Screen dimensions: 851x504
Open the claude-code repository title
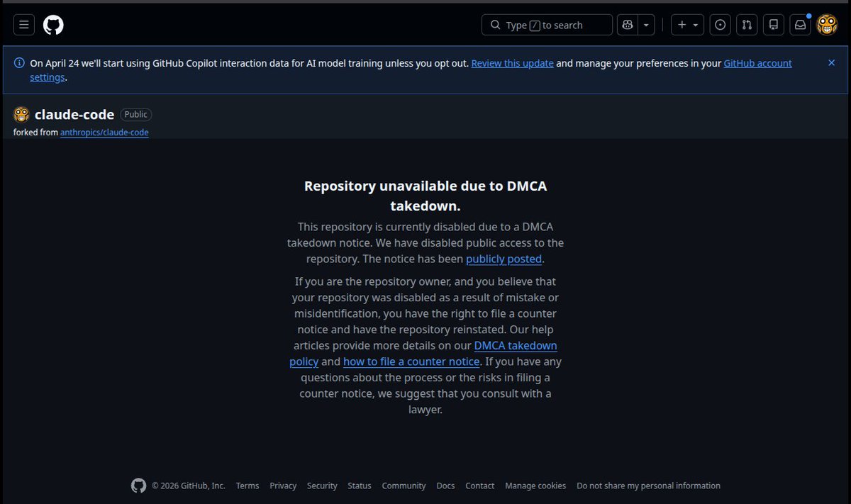(74, 114)
